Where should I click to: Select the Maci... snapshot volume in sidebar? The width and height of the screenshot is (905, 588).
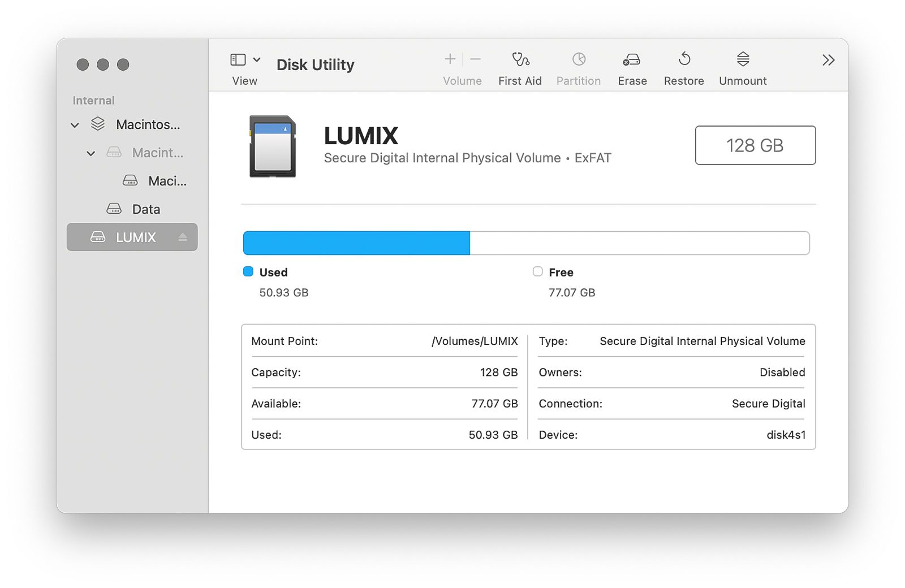166,181
